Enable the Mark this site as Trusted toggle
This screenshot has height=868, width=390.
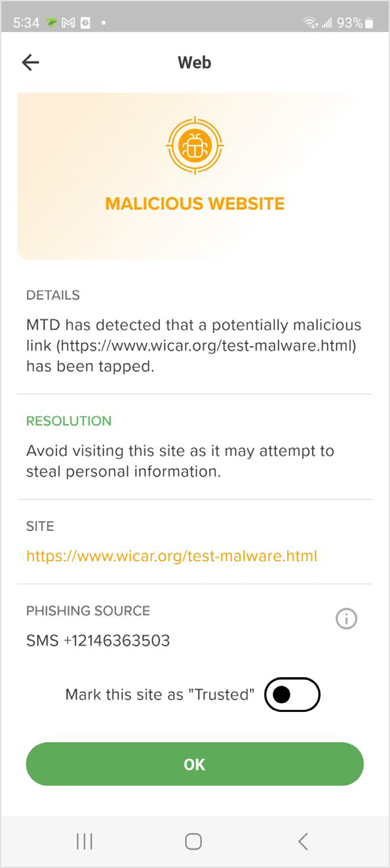point(292,694)
